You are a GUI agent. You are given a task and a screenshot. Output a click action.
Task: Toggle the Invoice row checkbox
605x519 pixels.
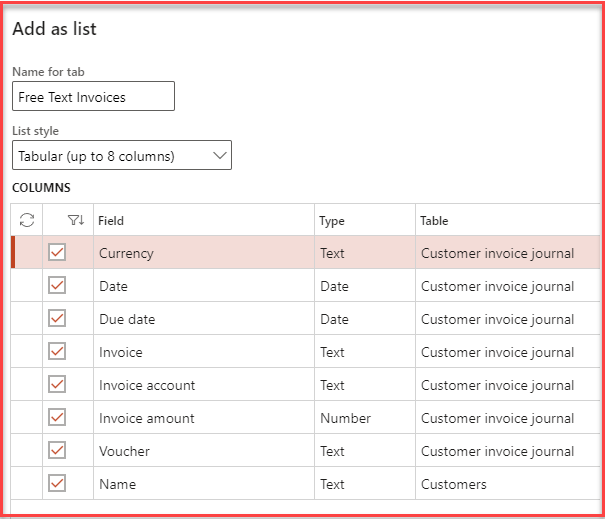[x=57, y=352]
